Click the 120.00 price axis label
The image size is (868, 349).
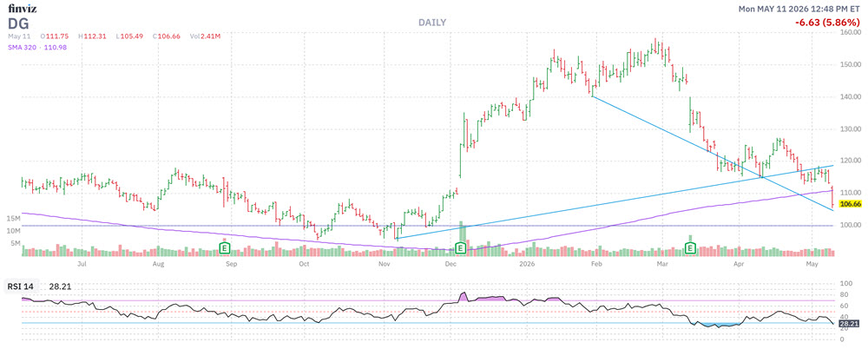[x=851, y=161]
